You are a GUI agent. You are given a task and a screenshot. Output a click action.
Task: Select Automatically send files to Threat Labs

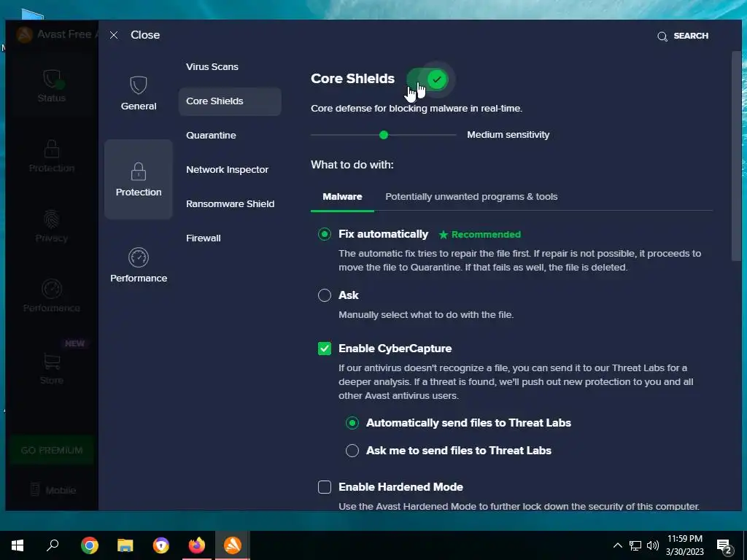[352, 423]
